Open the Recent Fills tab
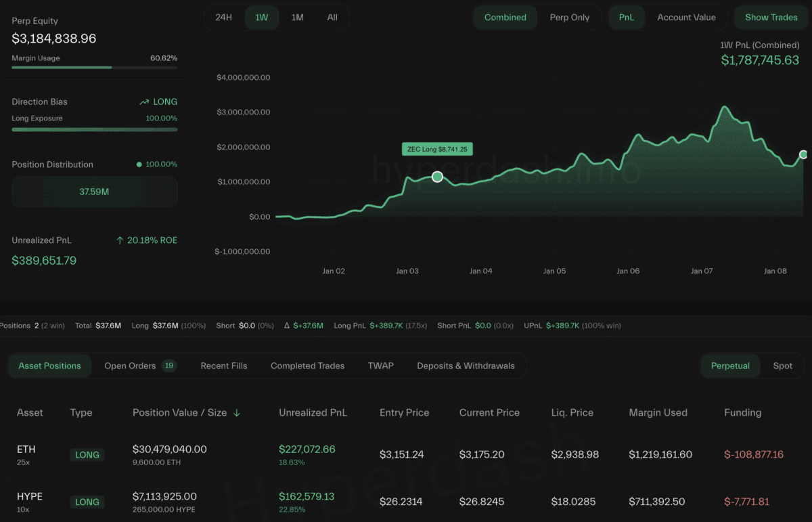 224,366
